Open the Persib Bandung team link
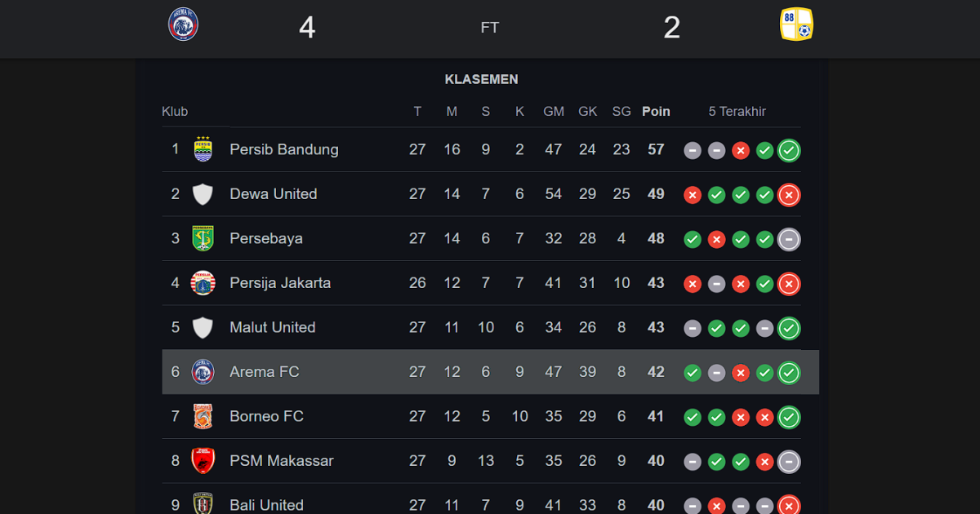The image size is (980, 514). [x=284, y=149]
